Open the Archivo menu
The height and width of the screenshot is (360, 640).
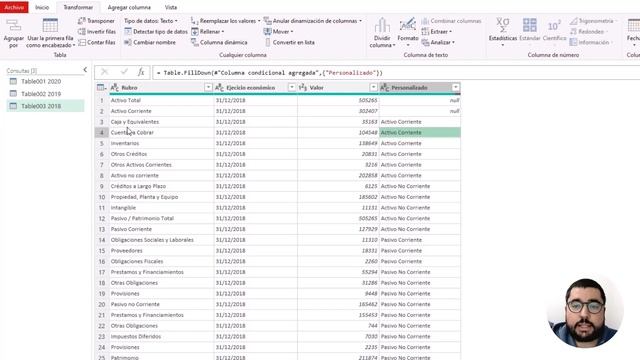(14, 7)
